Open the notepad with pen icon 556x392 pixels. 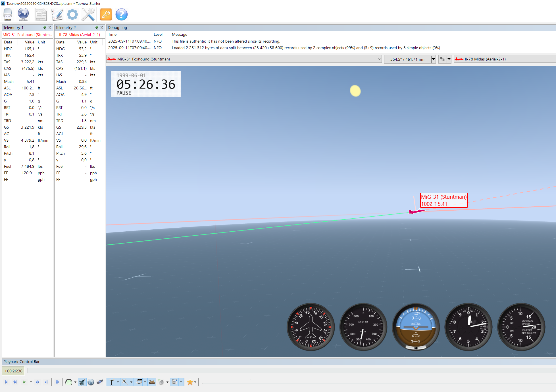click(x=57, y=14)
